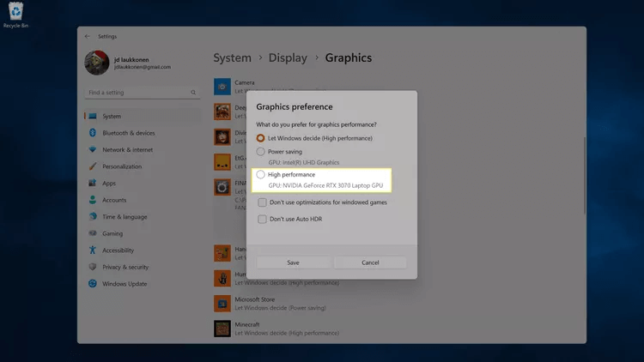Click the Bluetooth icon in sidebar

click(x=93, y=133)
